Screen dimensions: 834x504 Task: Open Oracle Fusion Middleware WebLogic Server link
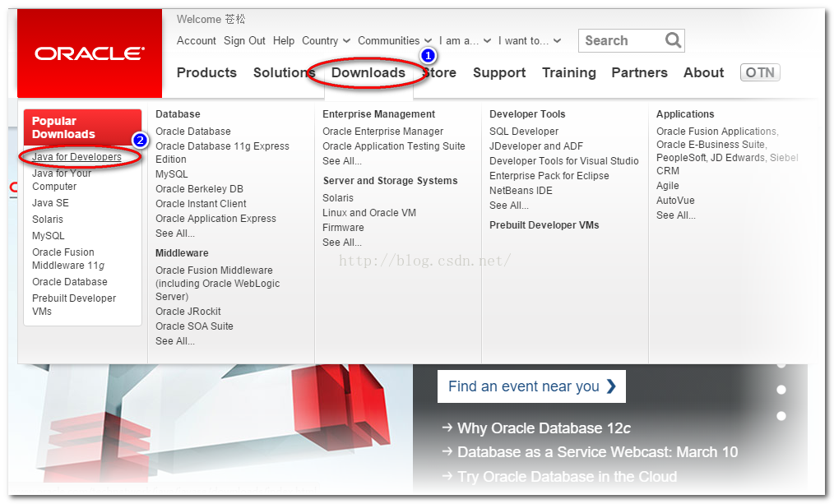pos(217,284)
